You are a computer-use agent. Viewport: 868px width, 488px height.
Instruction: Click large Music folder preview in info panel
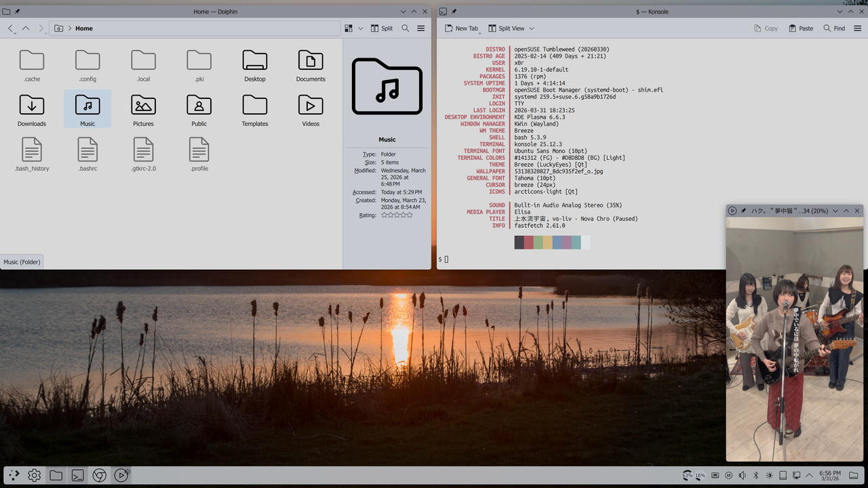387,86
